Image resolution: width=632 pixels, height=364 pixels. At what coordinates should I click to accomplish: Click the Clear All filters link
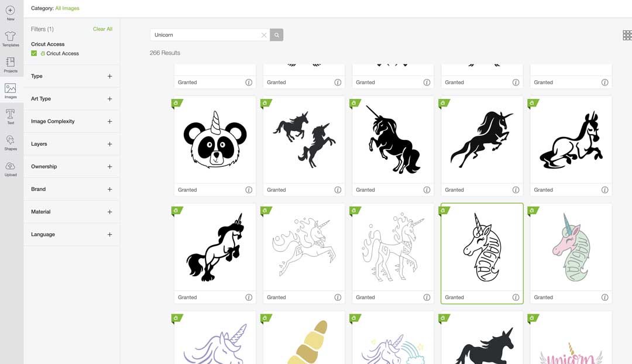point(102,29)
